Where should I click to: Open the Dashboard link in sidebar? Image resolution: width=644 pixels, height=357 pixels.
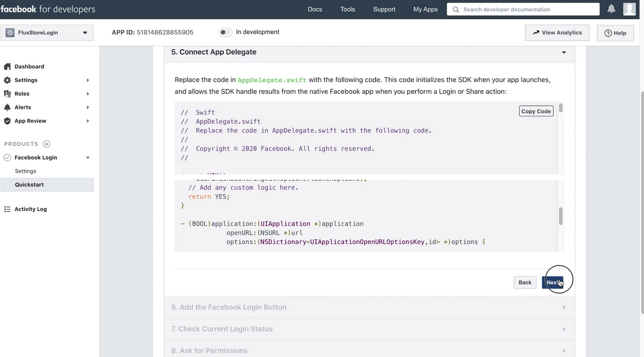click(29, 66)
